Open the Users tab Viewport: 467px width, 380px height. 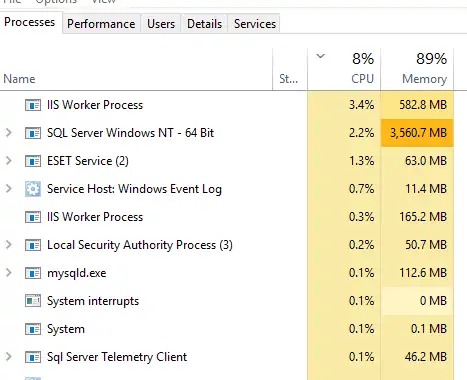[x=161, y=24]
